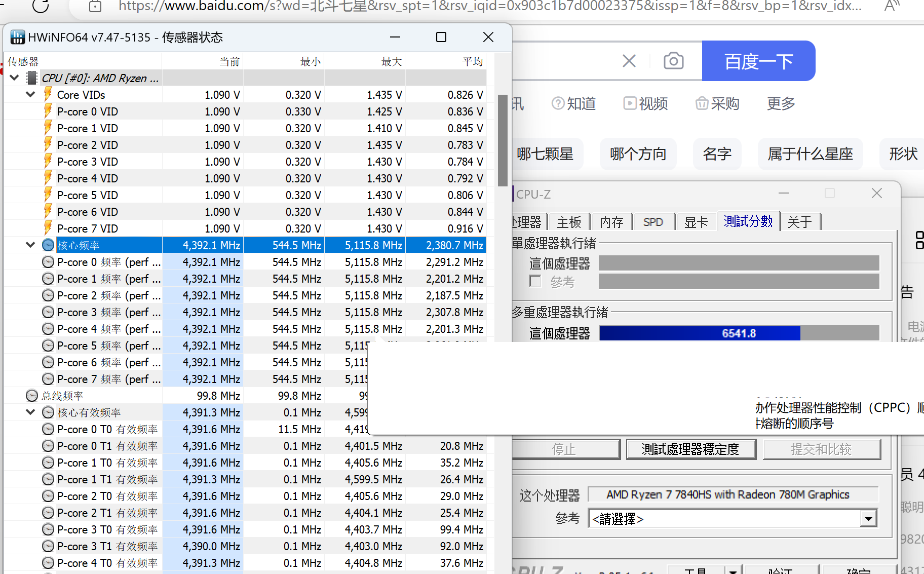This screenshot has width=924, height=574.
Task: Click the clock icon beside 核心频率
Action: (48, 245)
